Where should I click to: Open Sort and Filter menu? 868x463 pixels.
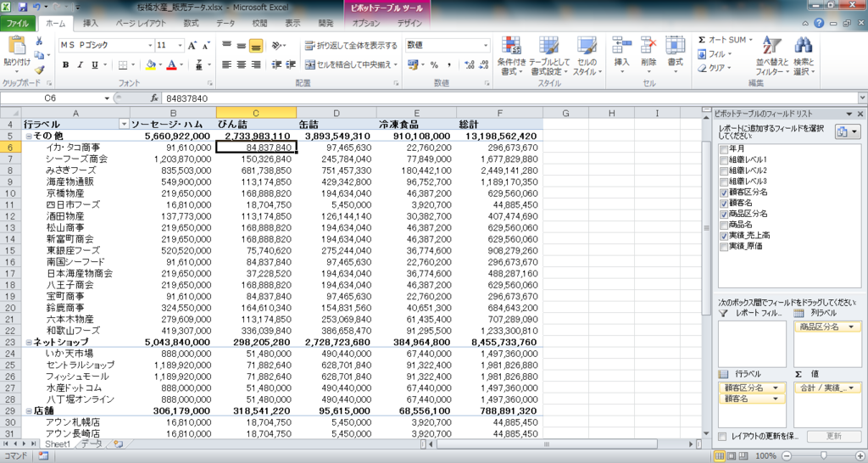(771, 56)
